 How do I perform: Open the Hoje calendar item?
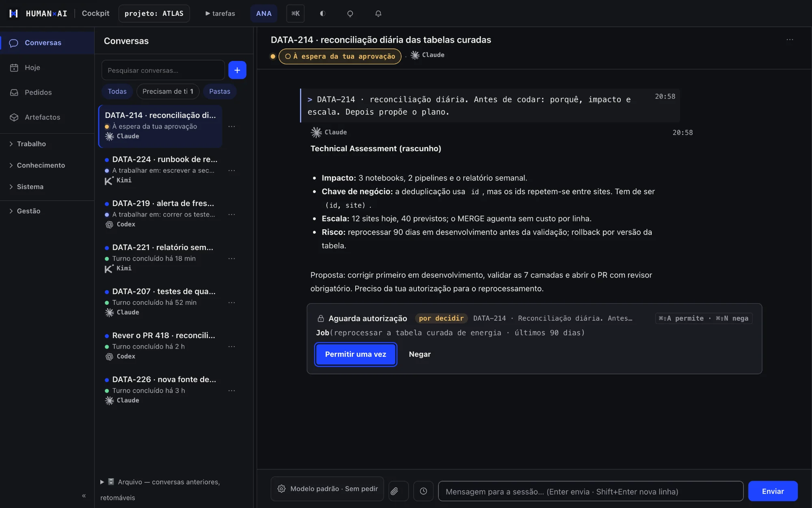(x=47, y=67)
